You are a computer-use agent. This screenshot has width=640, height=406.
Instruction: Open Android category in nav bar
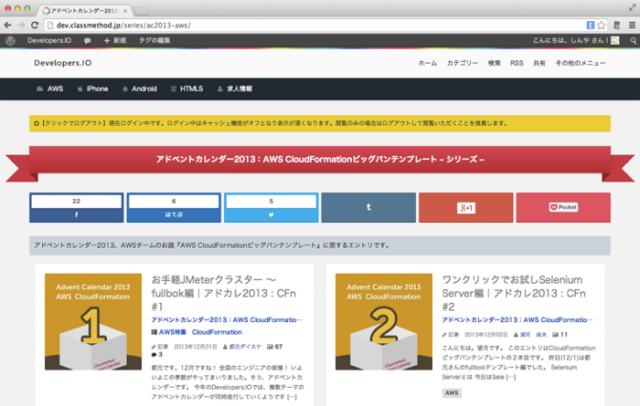click(x=140, y=89)
